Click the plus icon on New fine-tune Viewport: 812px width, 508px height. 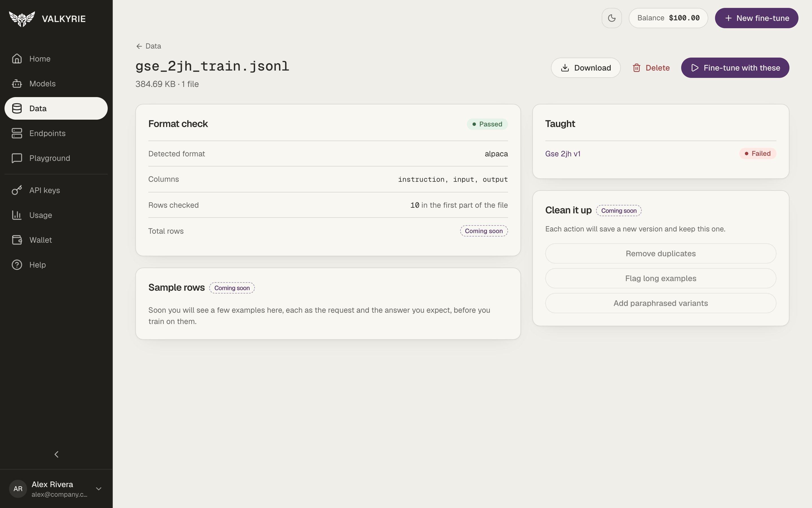pyautogui.click(x=728, y=18)
